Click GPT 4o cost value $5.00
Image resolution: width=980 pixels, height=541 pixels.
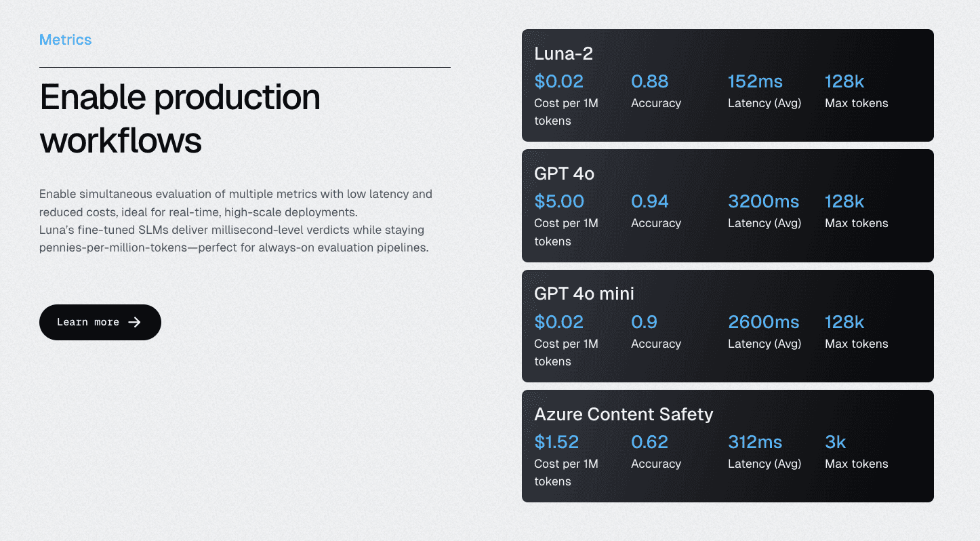point(559,201)
